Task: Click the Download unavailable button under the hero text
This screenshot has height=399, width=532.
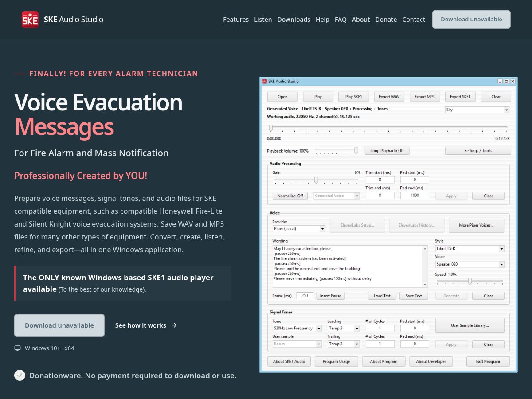Action: 59,325
